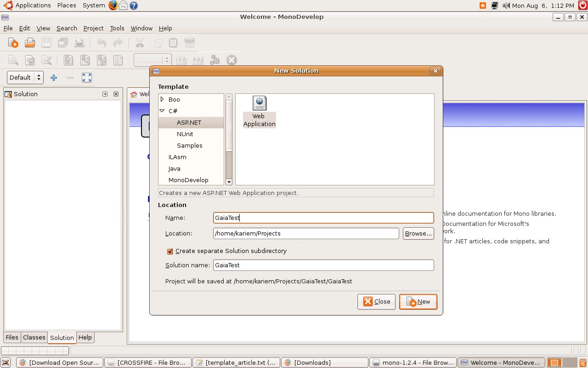The image size is (588, 368).
Task: Click the Paste clipboard icon
Action: 173,43
